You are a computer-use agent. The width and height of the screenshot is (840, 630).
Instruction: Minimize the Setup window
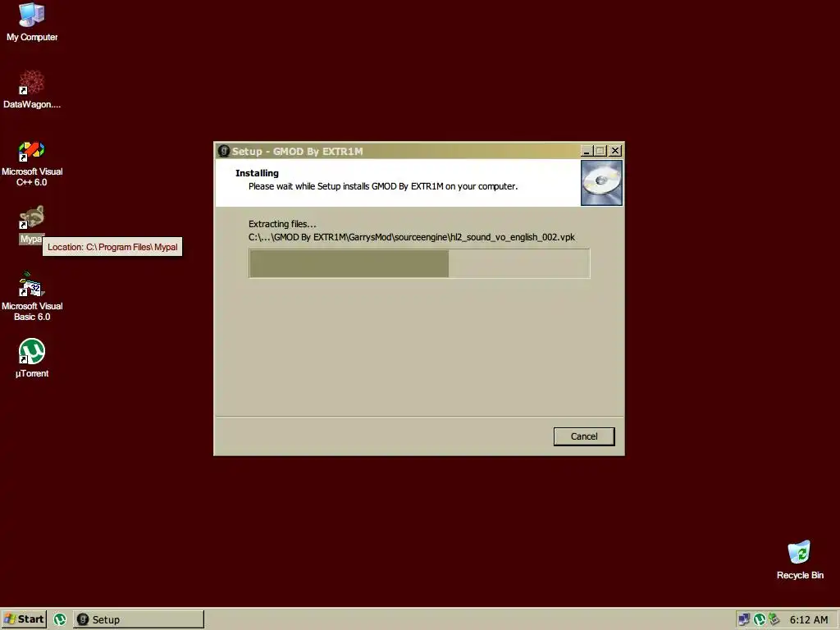pyautogui.click(x=587, y=151)
